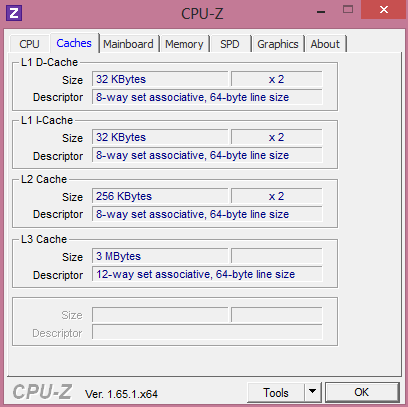The width and height of the screenshot is (408, 407).
Task: Switch to the Memory tab
Action: pyautogui.click(x=184, y=44)
